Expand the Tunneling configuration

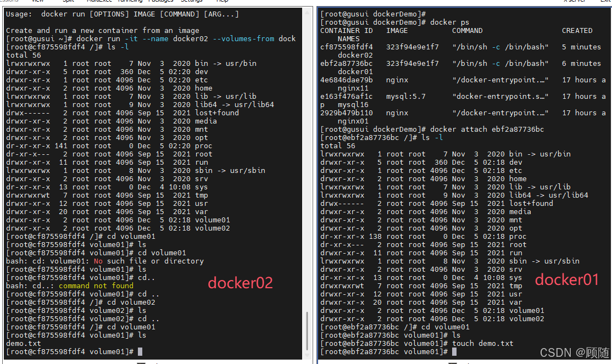point(127,2)
